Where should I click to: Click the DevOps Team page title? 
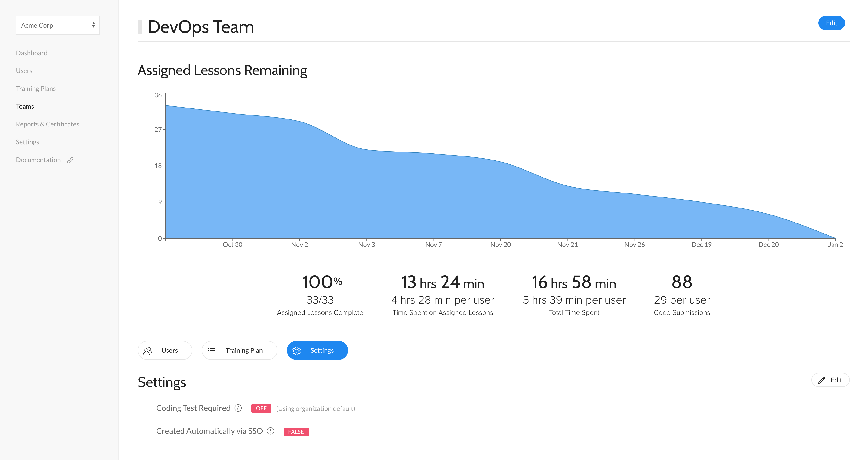[201, 27]
